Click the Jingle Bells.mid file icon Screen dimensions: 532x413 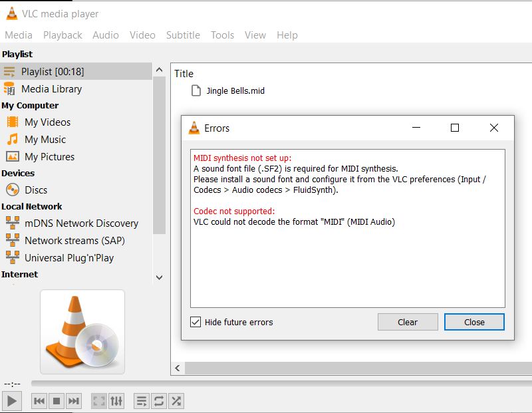coord(196,90)
